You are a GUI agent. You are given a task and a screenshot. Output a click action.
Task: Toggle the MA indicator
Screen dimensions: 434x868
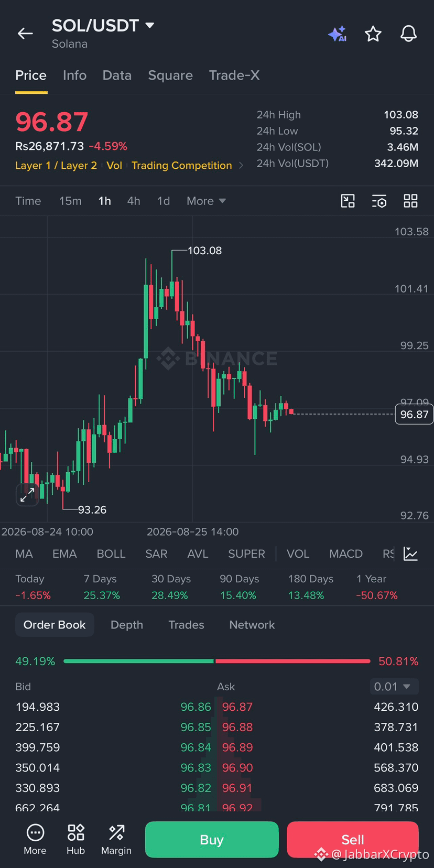(x=24, y=554)
